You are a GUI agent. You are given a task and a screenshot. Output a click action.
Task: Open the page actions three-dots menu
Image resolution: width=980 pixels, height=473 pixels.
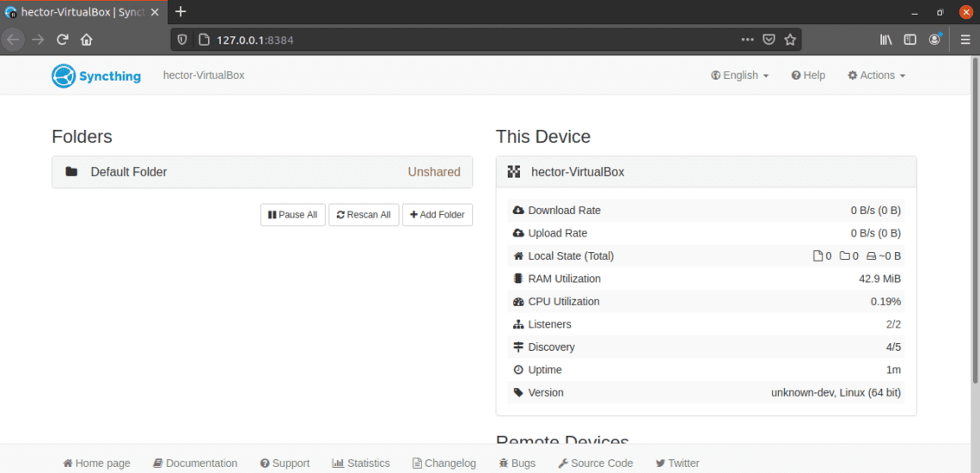click(x=748, y=40)
